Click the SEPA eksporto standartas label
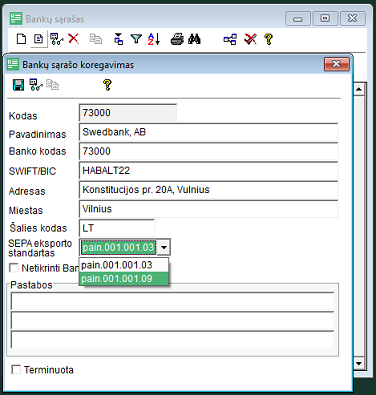This screenshot has width=376, height=395. pyautogui.click(x=40, y=248)
